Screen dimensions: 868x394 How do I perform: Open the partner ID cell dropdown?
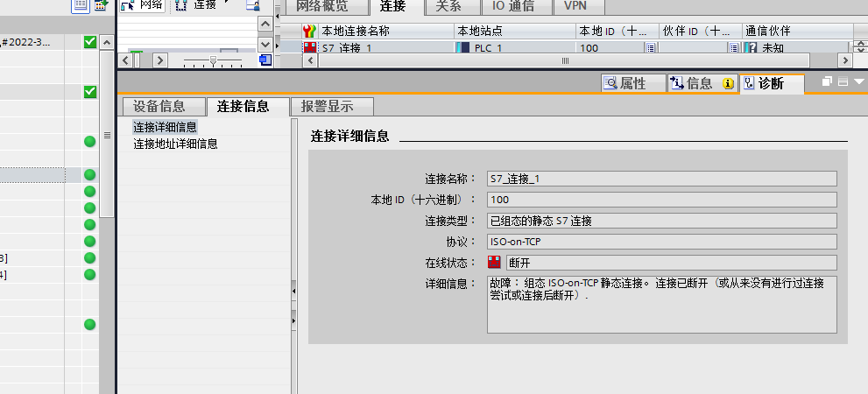tap(733, 48)
